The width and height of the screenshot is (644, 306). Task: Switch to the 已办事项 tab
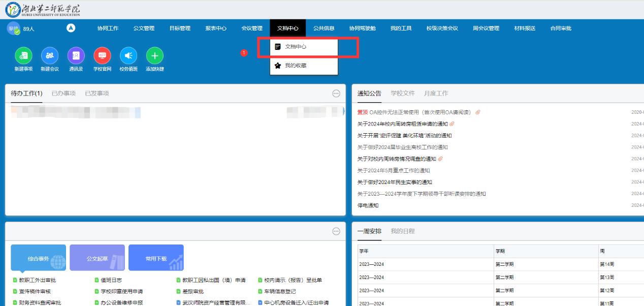[x=63, y=94]
